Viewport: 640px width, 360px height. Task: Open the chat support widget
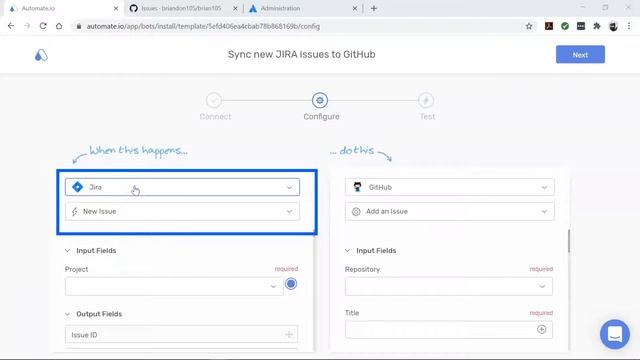tap(615, 334)
